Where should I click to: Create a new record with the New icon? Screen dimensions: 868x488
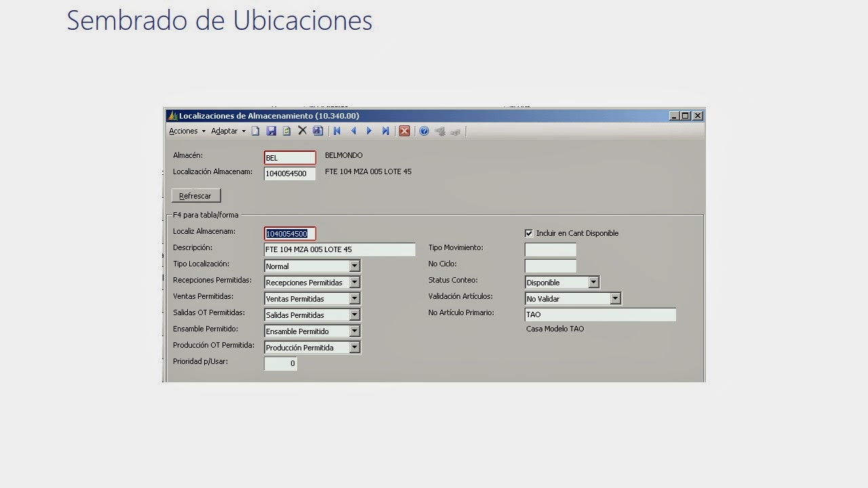pos(256,131)
